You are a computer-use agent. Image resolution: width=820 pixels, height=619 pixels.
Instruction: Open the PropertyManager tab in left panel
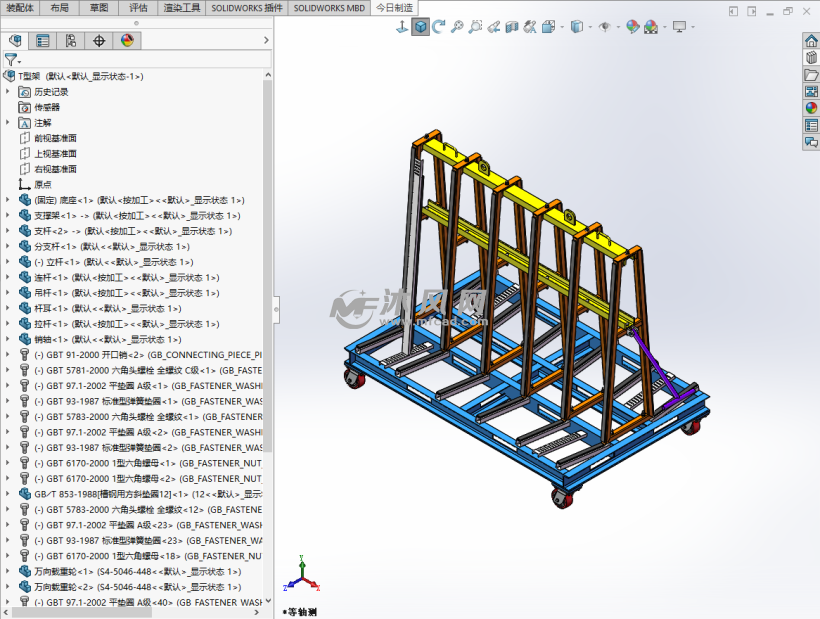[x=42, y=41]
